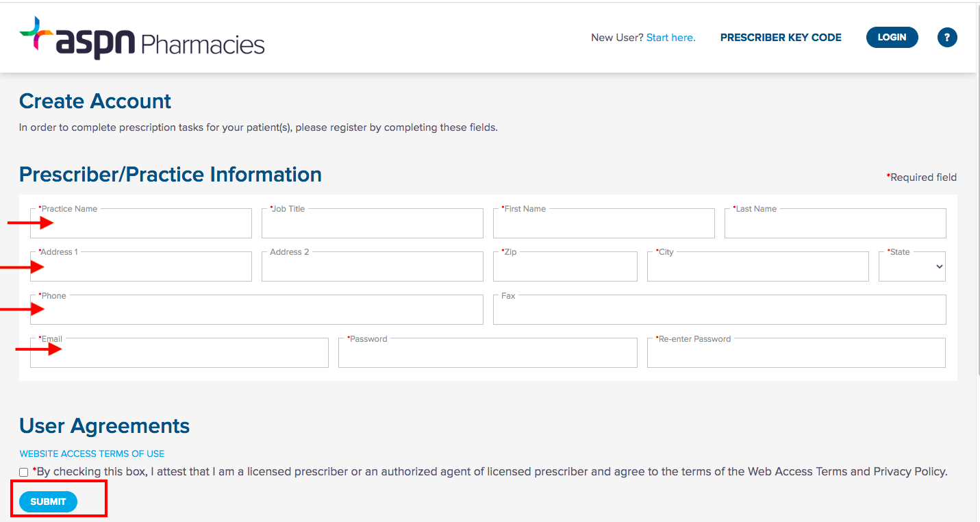
Task: Click the LOGIN button
Action: tap(892, 37)
